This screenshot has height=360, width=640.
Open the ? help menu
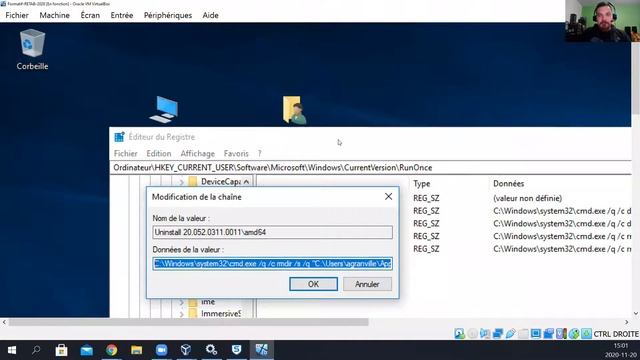click(260, 153)
